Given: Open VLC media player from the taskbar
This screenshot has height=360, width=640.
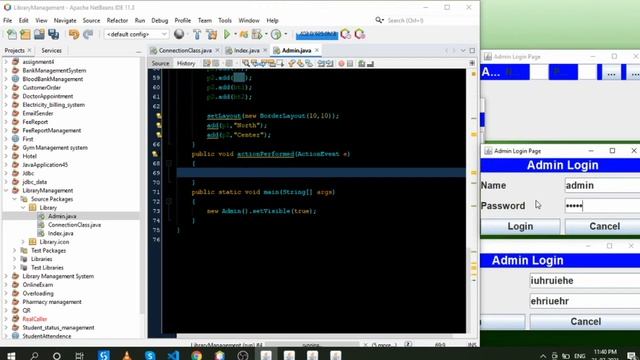Looking at the screenshot, I should 127,356.
